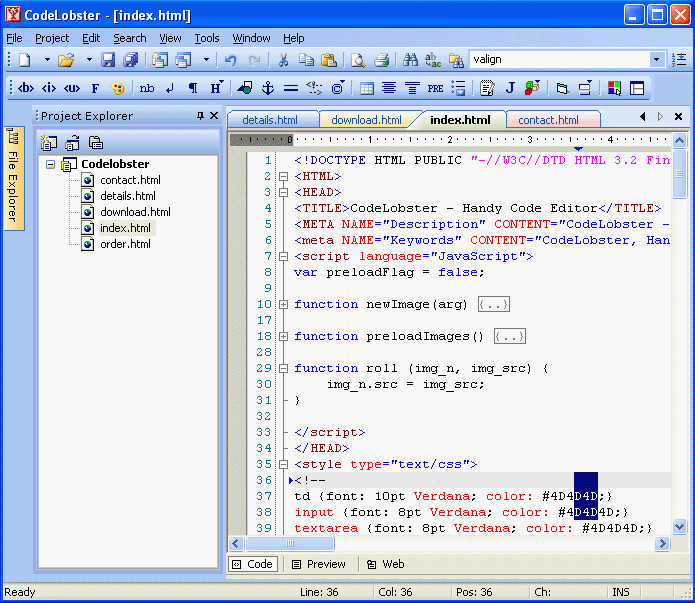Save the current file with floppy icon

point(108,59)
